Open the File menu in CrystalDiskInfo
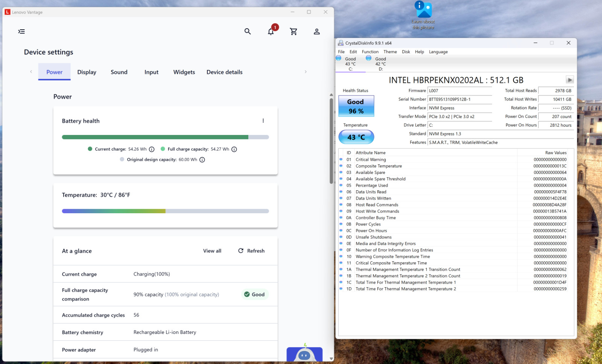 [x=341, y=52]
